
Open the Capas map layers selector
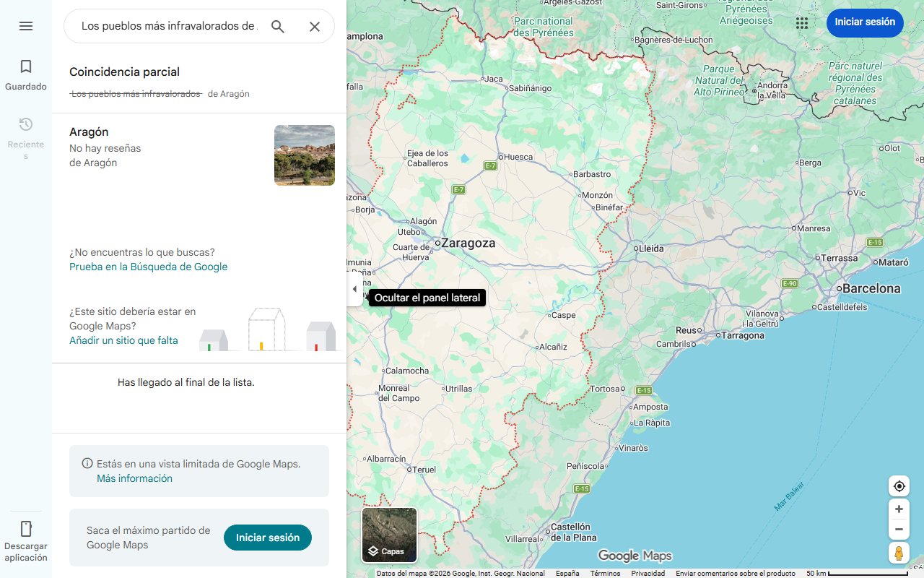coord(389,535)
